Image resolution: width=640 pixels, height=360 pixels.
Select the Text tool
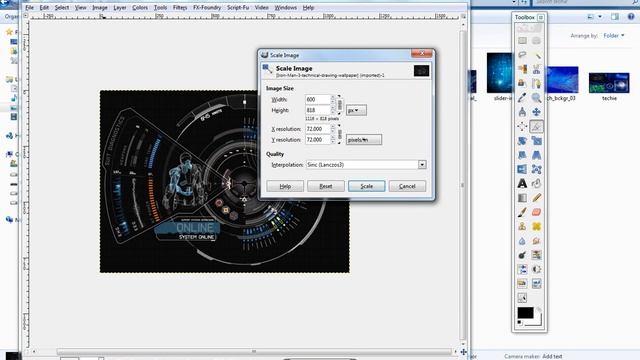[522, 184]
